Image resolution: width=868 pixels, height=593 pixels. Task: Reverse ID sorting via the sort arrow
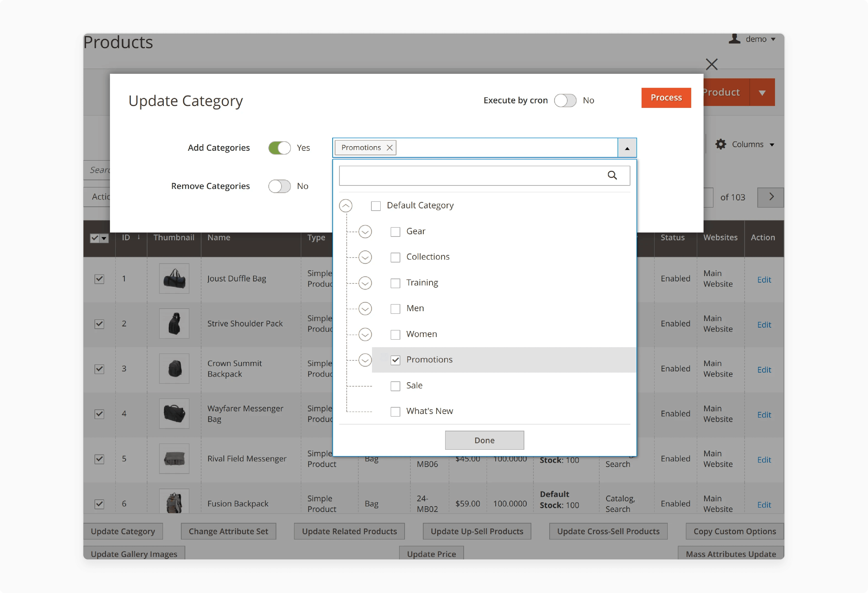[x=139, y=237]
